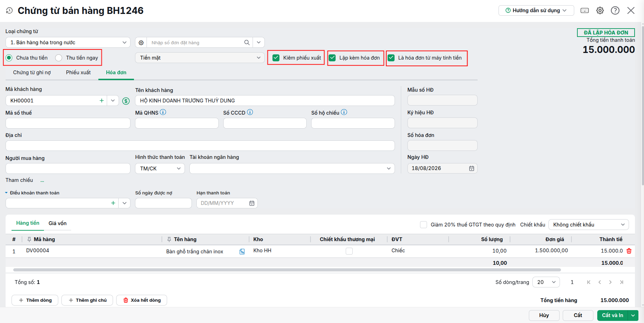Click the Hủy button
Viewport: 644px width, 323px height.
pyautogui.click(x=544, y=315)
